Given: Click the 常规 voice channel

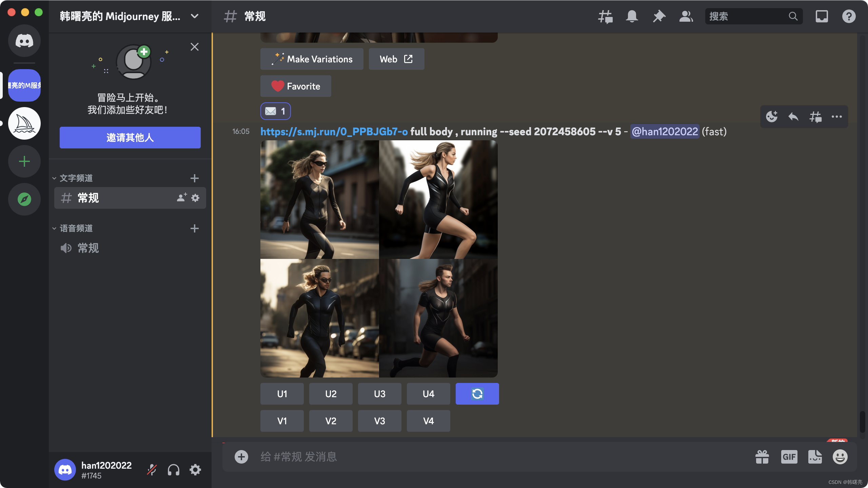Looking at the screenshot, I should (x=88, y=247).
